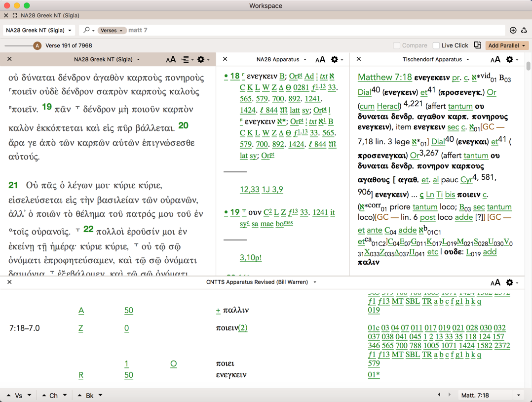Screen dimensions: 532x402
Task: Open the Verses search type dropdown
Action: click(x=112, y=30)
